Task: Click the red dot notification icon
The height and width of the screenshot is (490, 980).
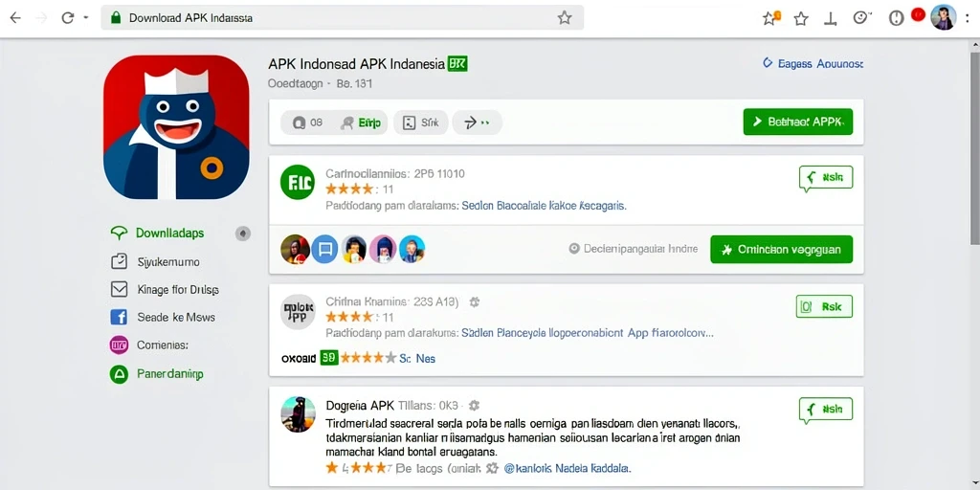Action: [918, 15]
